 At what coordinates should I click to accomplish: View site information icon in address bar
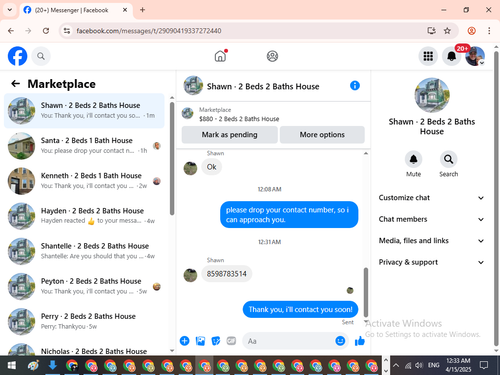click(67, 31)
